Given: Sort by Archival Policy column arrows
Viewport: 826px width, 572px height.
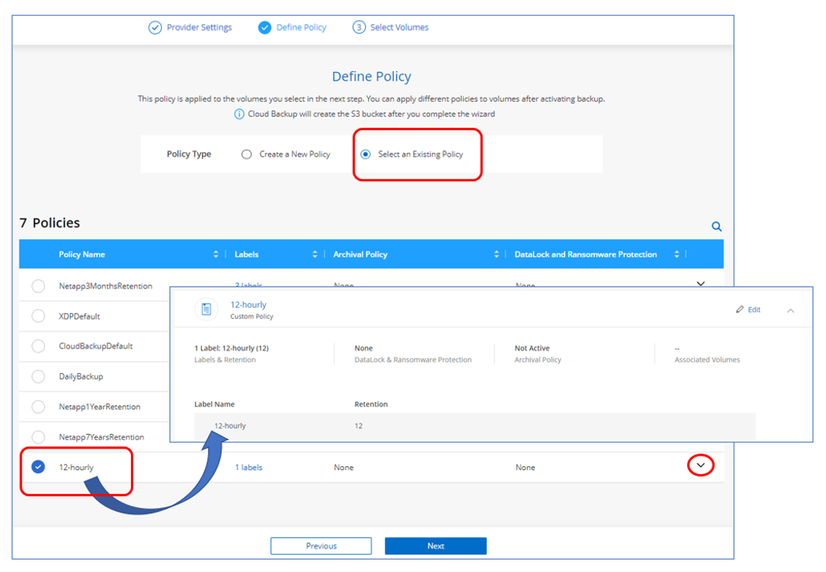Looking at the screenshot, I should (496, 255).
